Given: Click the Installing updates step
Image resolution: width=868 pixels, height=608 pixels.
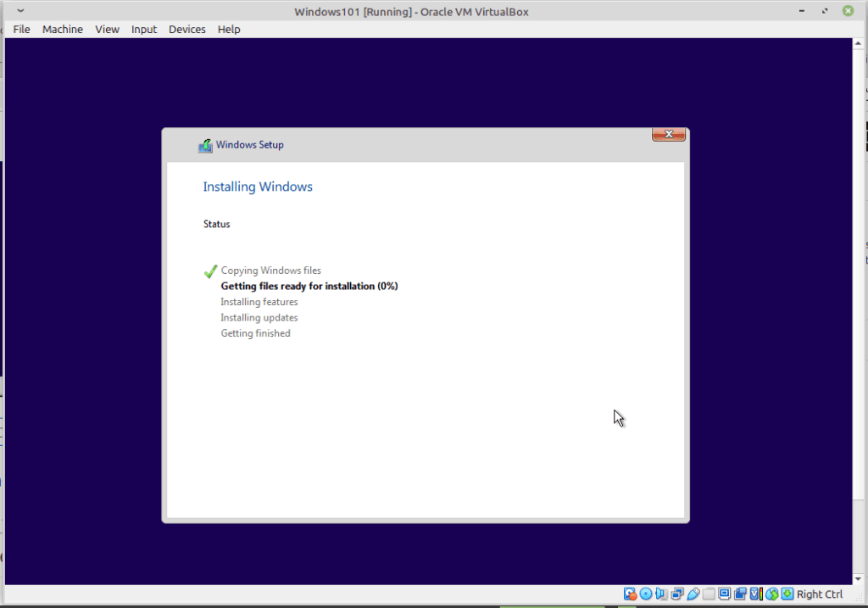Looking at the screenshot, I should click(x=259, y=317).
